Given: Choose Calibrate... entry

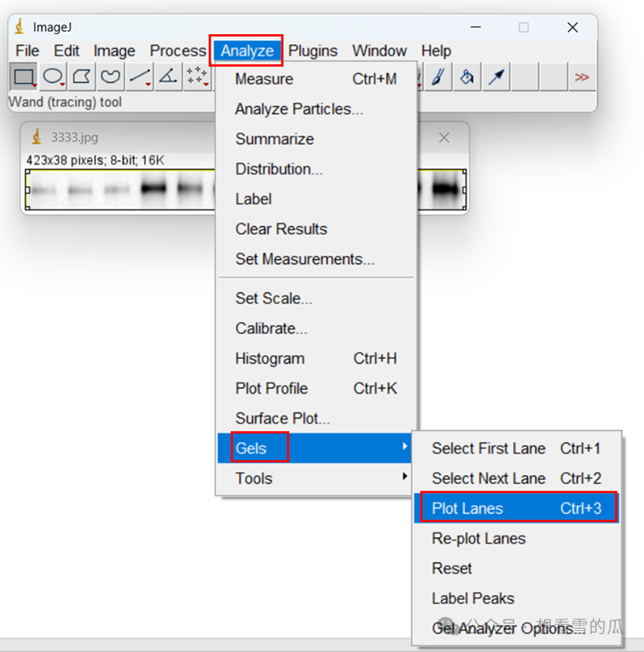Looking at the screenshot, I should point(316,329).
